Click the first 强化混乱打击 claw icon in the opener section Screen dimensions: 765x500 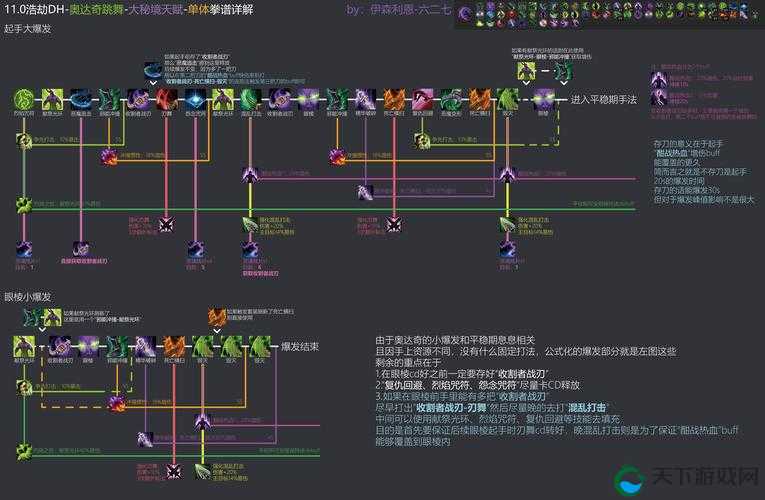[251, 225]
